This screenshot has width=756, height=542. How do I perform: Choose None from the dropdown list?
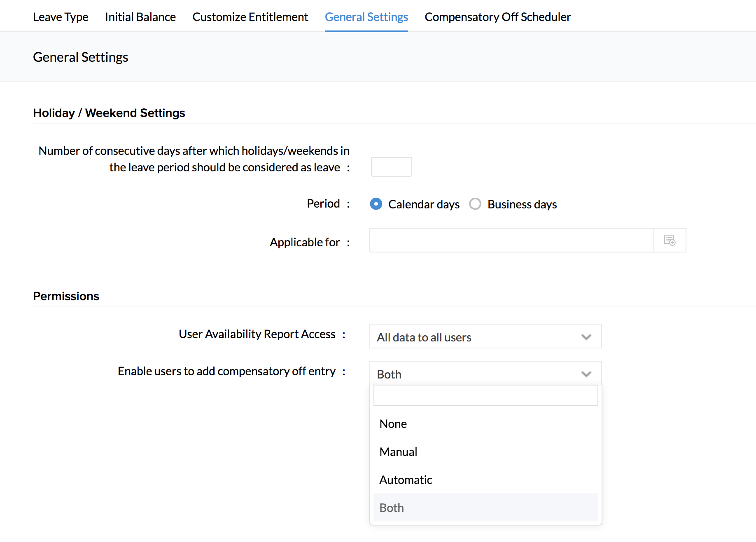point(393,424)
